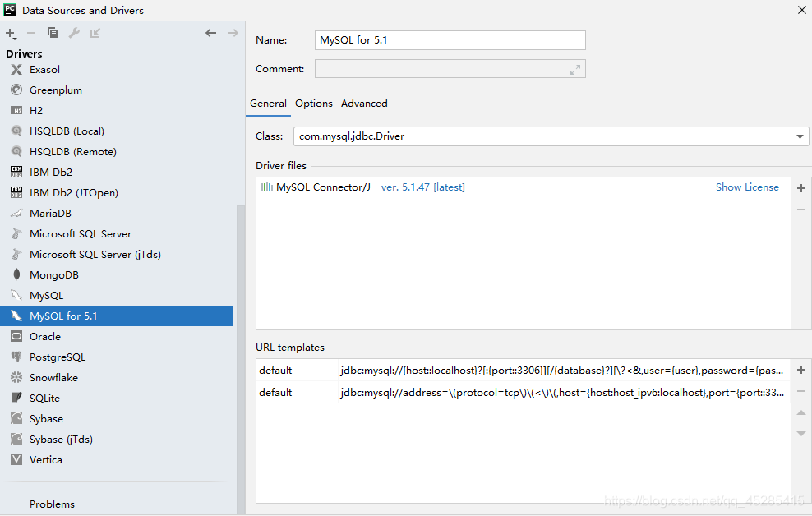Click the Oracle driver icon
The width and height of the screenshot is (812, 516).
pyautogui.click(x=16, y=336)
